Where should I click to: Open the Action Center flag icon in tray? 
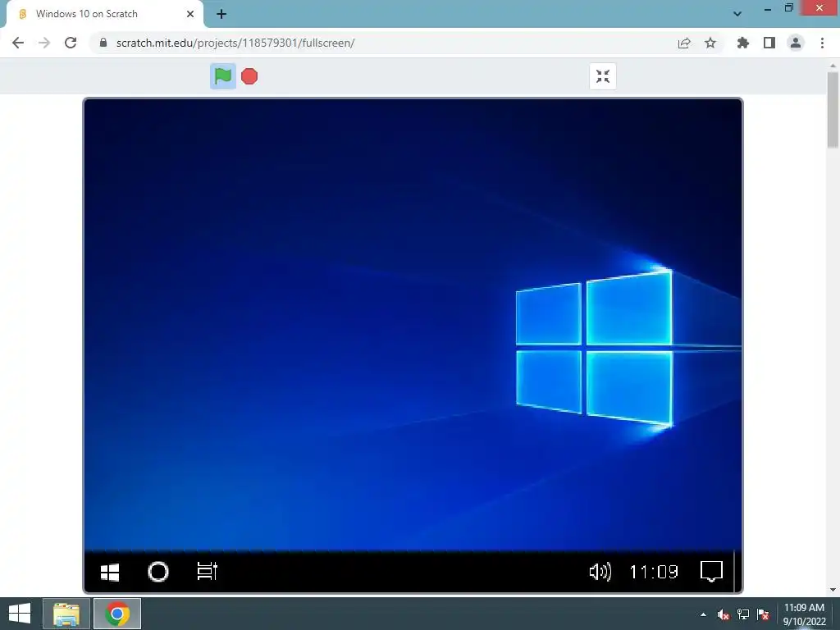point(763,614)
